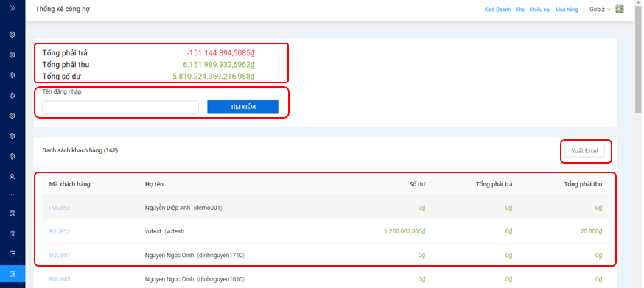The image size is (644, 288).
Task: Click the highlighted active sidebar export icon
Action: click(x=13, y=273)
